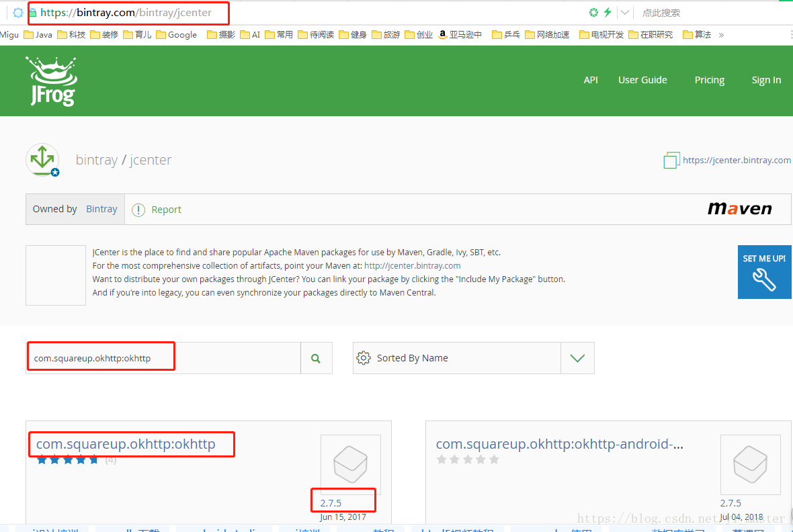Open the API menu item
Image resolution: width=793 pixels, height=532 pixels.
pos(591,80)
